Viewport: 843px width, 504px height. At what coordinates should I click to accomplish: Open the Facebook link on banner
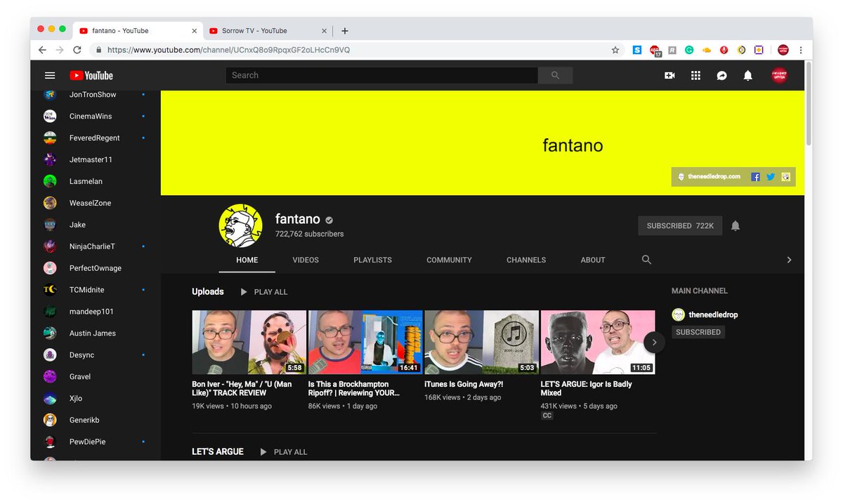pyautogui.click(x=756, y=177)
